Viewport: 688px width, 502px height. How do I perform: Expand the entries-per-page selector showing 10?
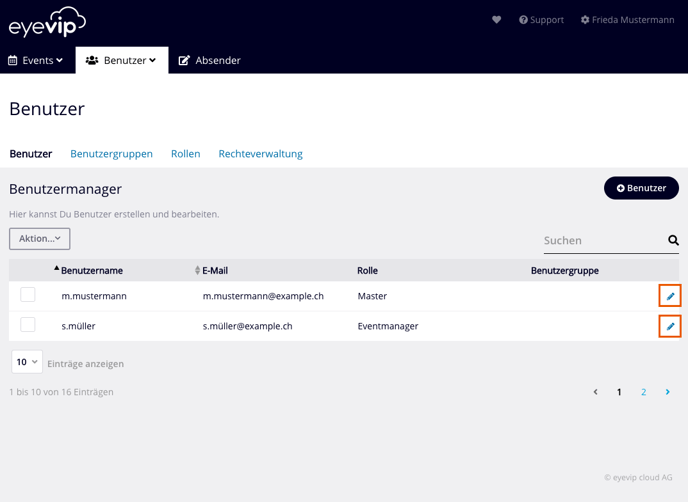pos(26,362)
